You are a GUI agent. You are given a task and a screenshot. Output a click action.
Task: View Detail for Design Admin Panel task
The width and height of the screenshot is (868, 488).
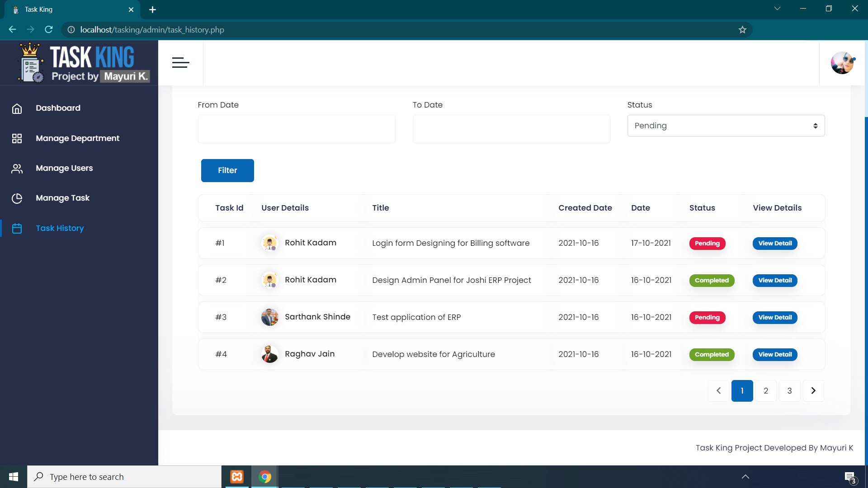tap(775, 280)
